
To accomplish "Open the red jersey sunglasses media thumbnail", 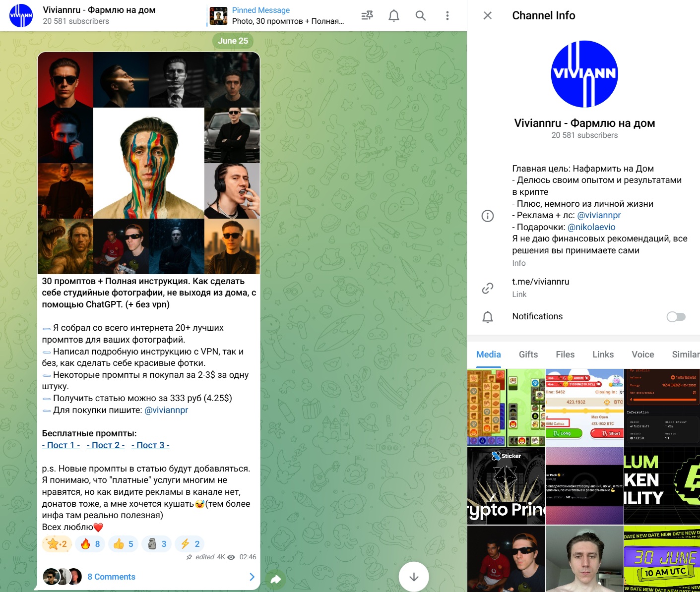I will 506,559.
